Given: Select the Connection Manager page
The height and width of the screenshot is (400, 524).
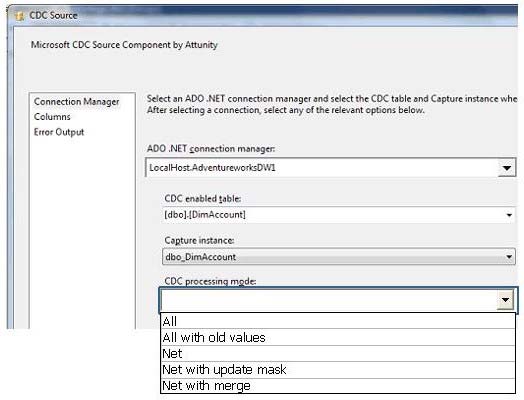Looking at the screenshot, I should click(x=77, y=102).
